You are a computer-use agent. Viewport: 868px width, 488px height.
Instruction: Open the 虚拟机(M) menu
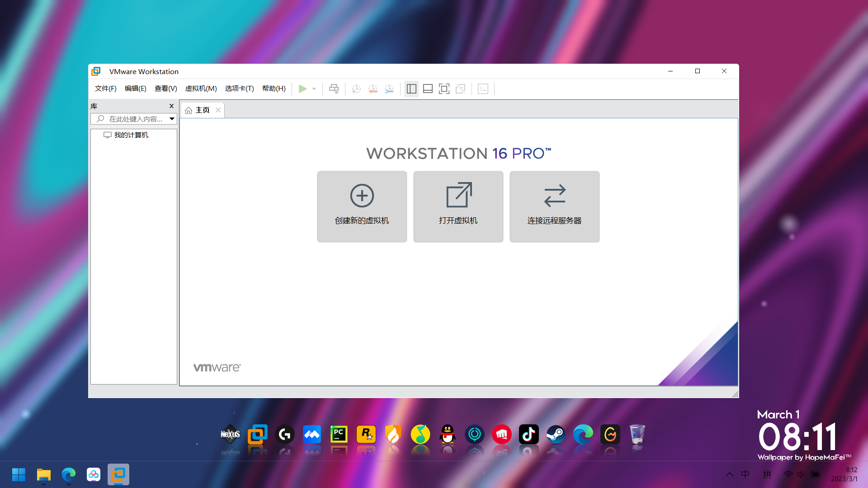(201, 89)
